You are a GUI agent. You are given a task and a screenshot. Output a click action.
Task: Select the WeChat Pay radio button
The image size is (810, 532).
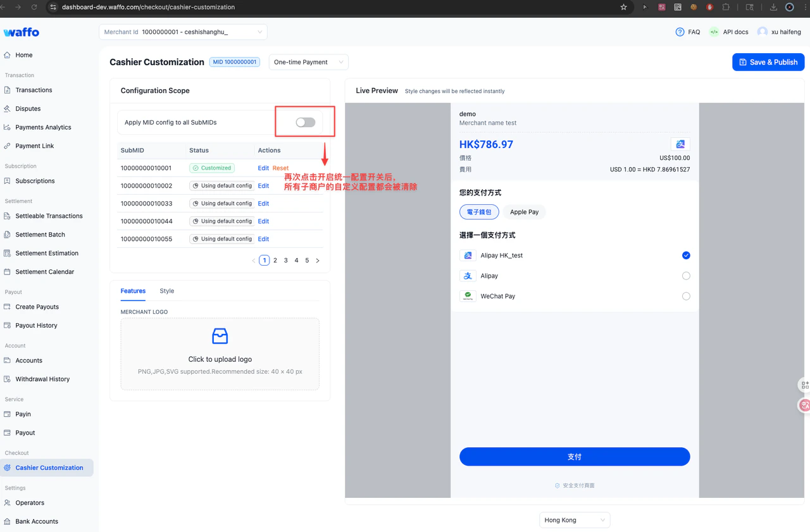tap(686, 296)
